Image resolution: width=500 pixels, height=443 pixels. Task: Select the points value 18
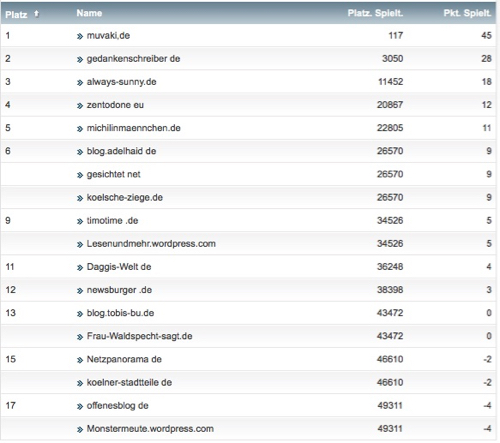pos(487,82)
